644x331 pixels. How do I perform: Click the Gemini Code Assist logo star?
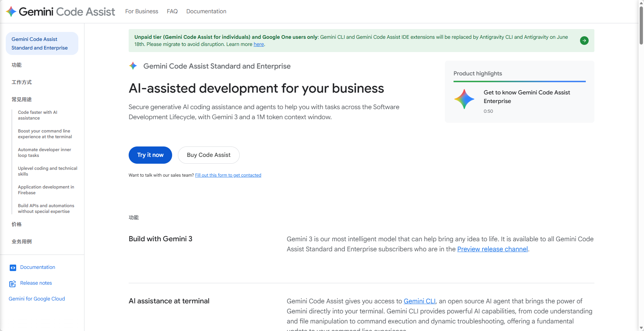pos(11,11)
